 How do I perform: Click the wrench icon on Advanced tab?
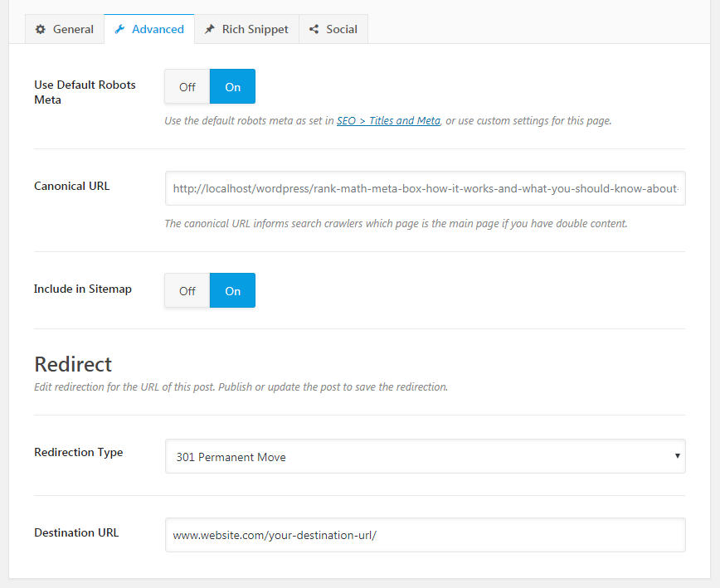click(x=119, y=29)
